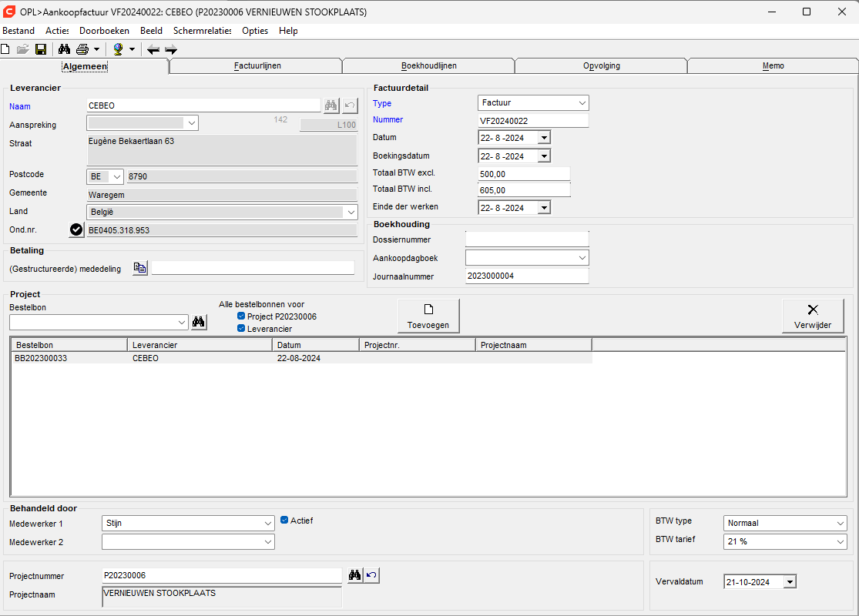Screen dimensions: 859x616
Task: Go to next record with right arrow
Action: 171,50
